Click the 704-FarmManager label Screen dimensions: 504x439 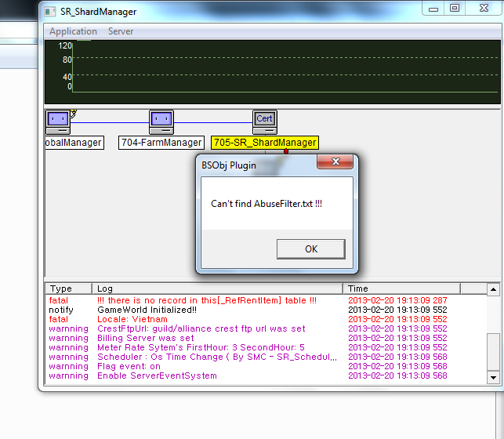[x=161, y=143]
